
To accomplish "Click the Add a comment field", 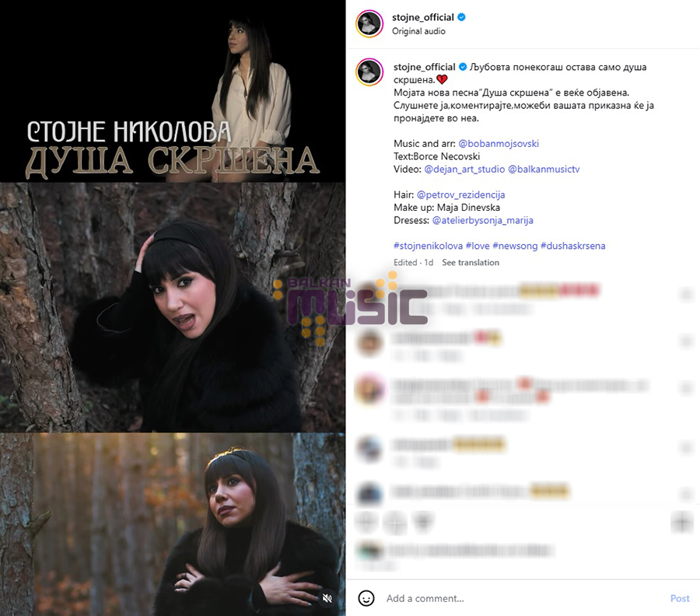I will coord(523,598).
